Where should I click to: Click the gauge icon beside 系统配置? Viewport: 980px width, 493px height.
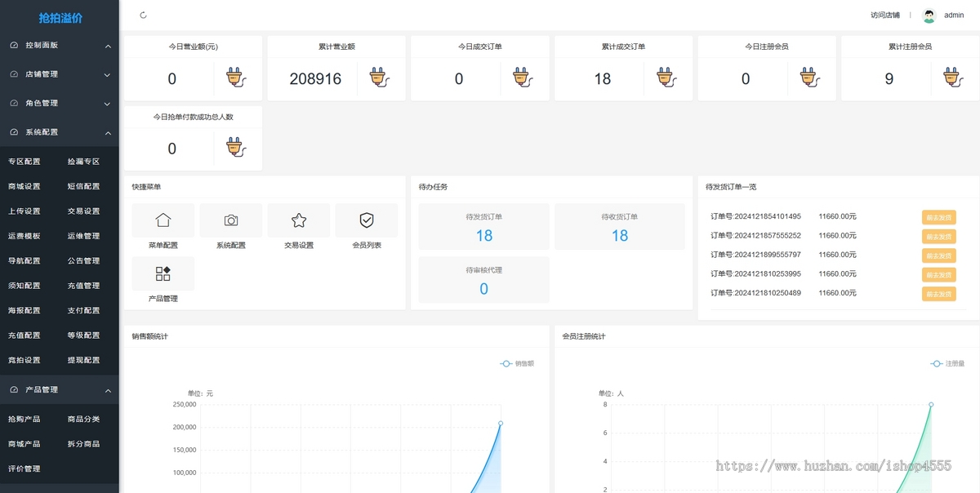(x=14, y=132)
